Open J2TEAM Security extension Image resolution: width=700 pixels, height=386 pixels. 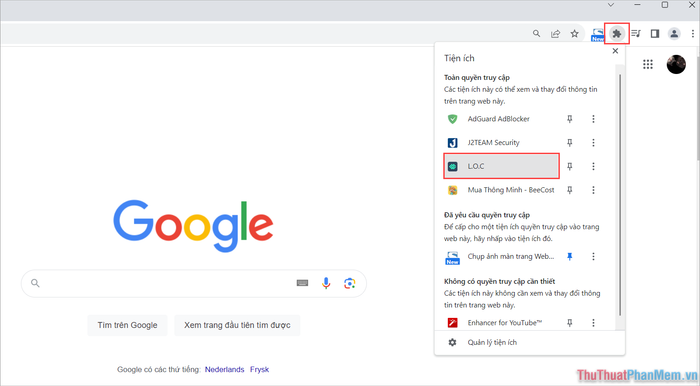(501, 142)
